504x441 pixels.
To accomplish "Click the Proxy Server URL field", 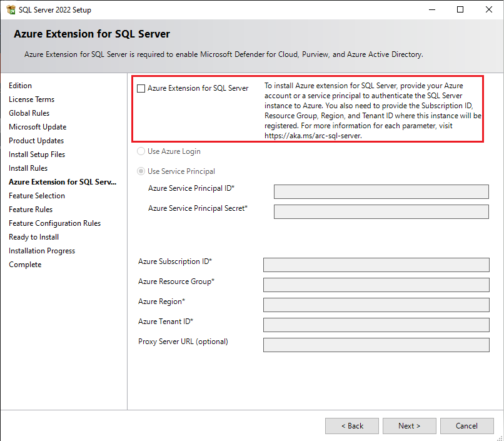I will point(376,345).
